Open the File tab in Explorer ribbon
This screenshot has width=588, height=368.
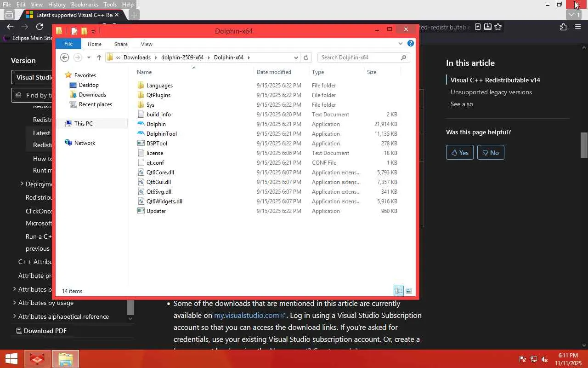pos(68,44)
